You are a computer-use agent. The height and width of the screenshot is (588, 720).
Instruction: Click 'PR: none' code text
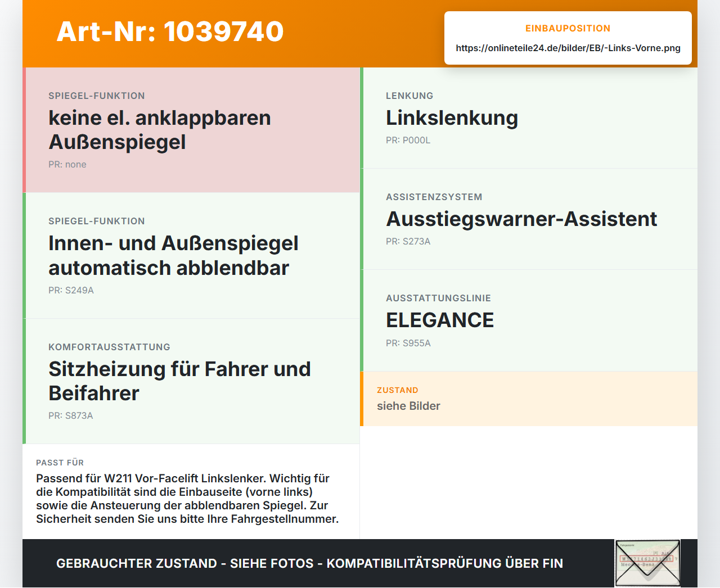pos(67,164)
